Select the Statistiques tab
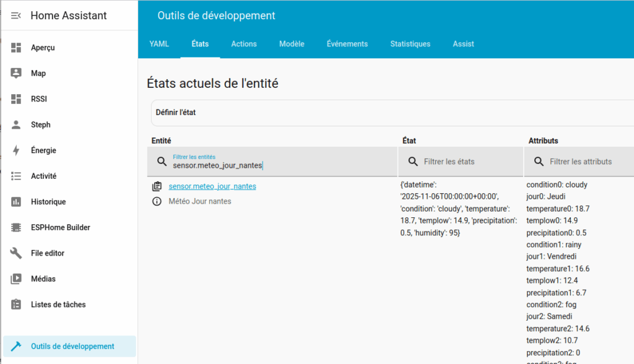 [410, 44]
